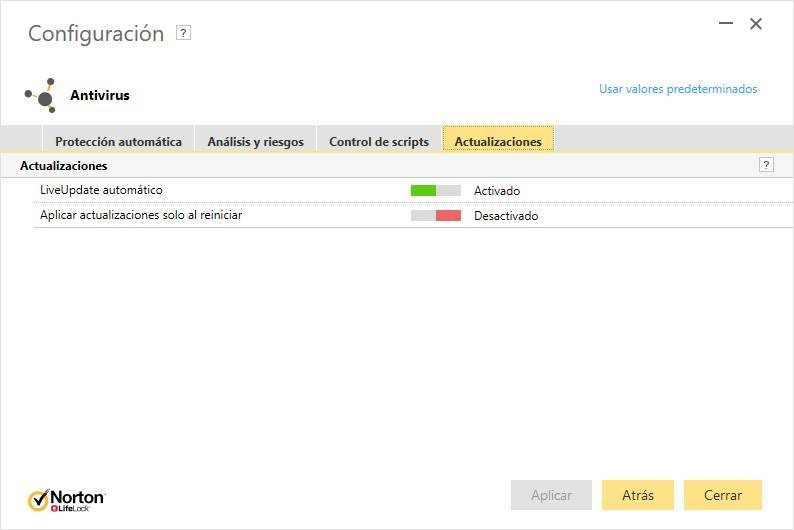Screen dimensions: 794x530
Task: Close the Configuración window
Action: point(756,24)
